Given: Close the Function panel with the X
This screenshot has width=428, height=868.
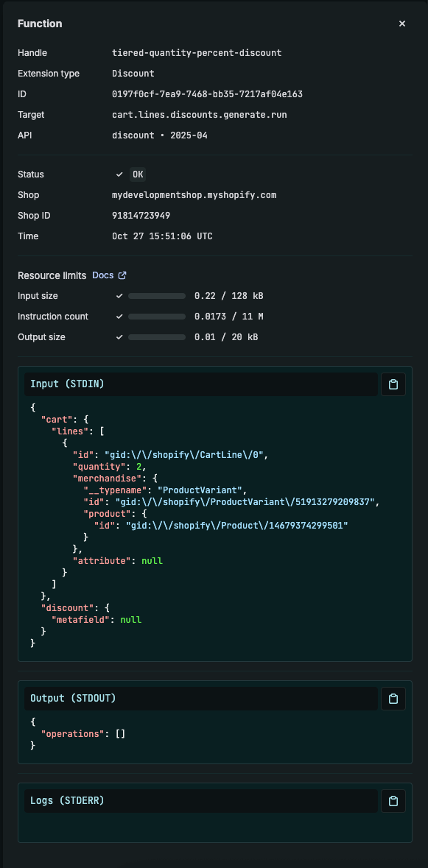Looking at the screenshot, I should 402,24.
